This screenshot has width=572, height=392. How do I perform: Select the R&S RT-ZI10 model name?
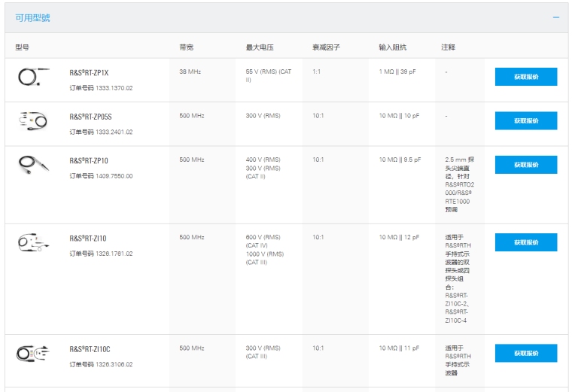[x=89, y=239]
